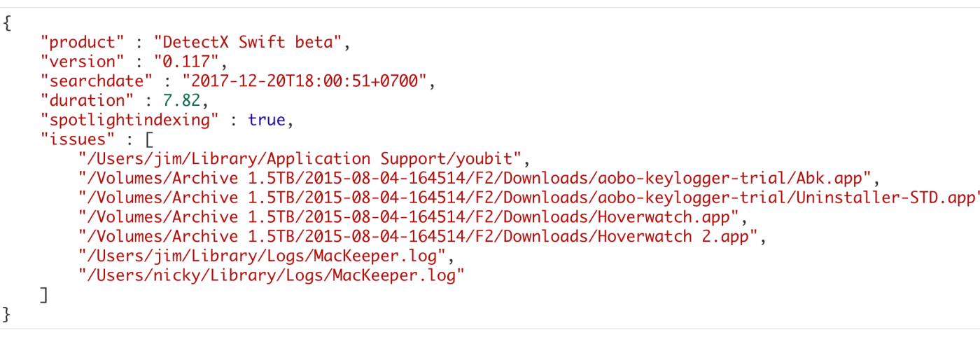Select the 7.82 duration number
The height and width of the screenshot is (337, 980).
(177, 100)
